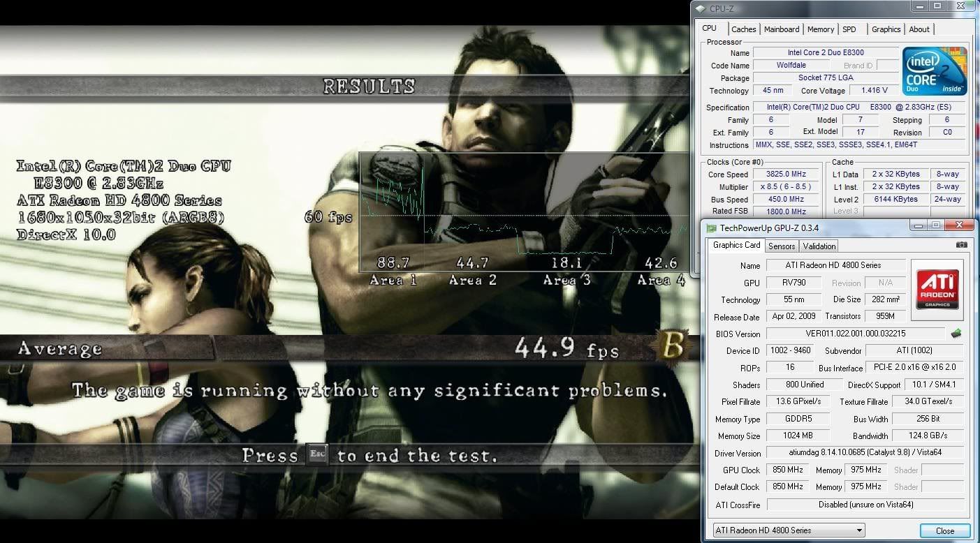
Task: View the Memory tab in CPU-Z
Action: coord(820,29)
